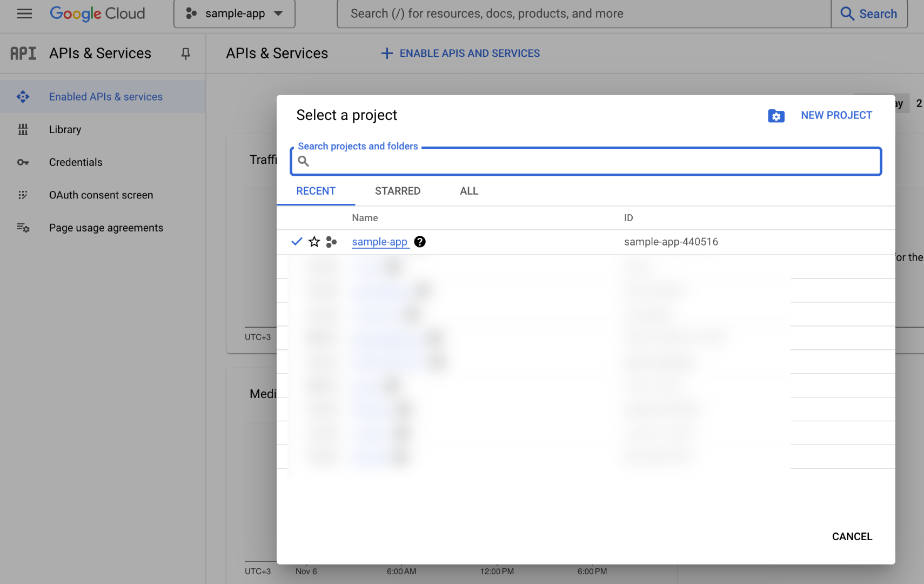Screen dimensions: 924x584
Task: Open the sample-app project link
Action: coord(379,242)
